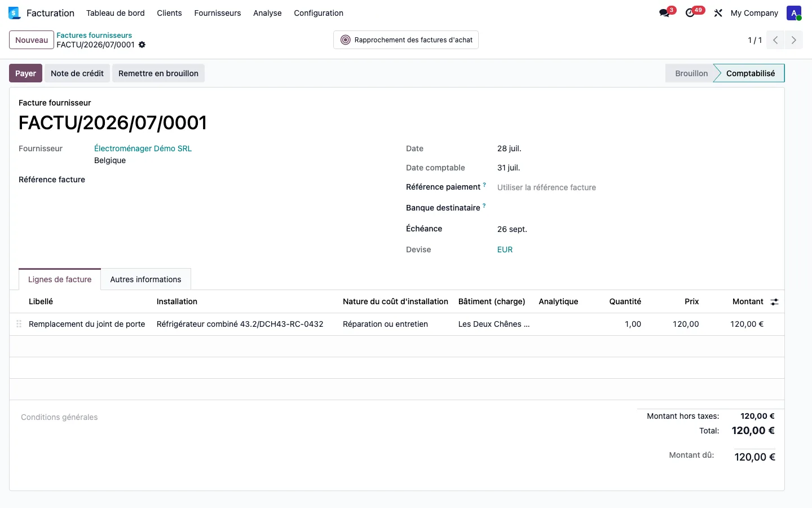Open the EUR currency link

[x=505, y=249]
